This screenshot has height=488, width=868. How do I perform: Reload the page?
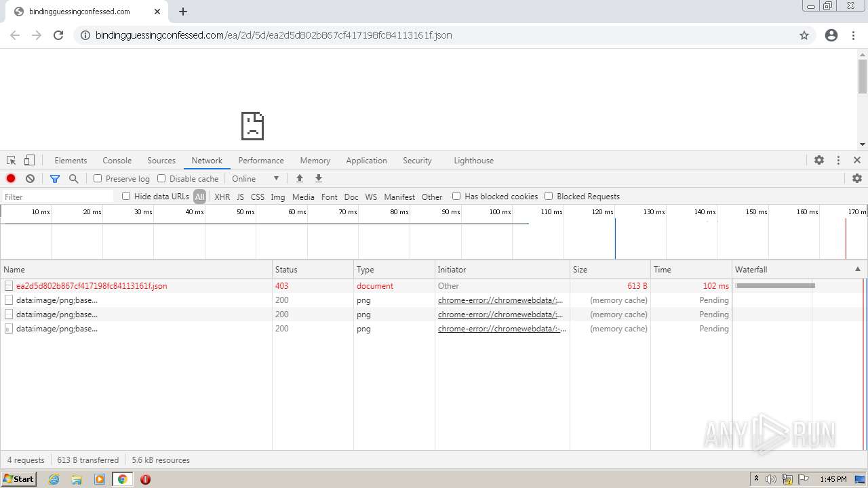click(58, 35)
